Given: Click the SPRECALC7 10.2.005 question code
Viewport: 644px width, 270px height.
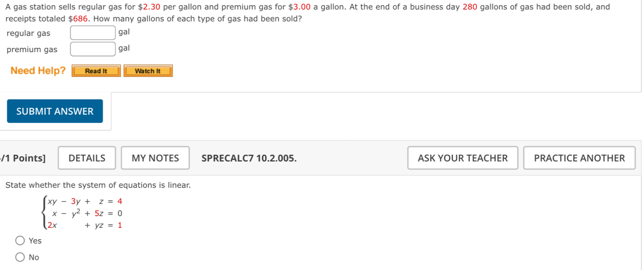Looking at the screenshot, I should click(x=249, y=158).
